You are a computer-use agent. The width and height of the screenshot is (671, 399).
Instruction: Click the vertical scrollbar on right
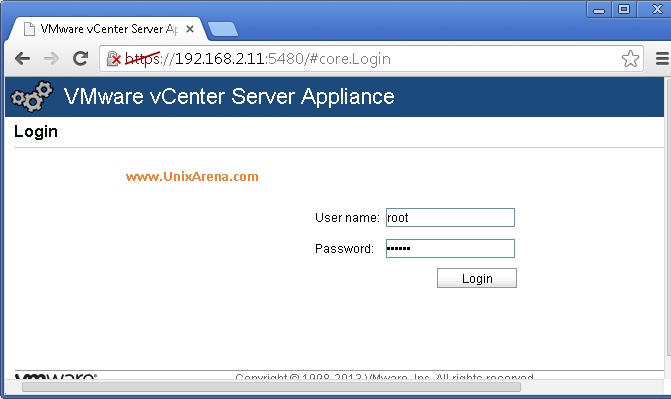(x=668, y=216)
